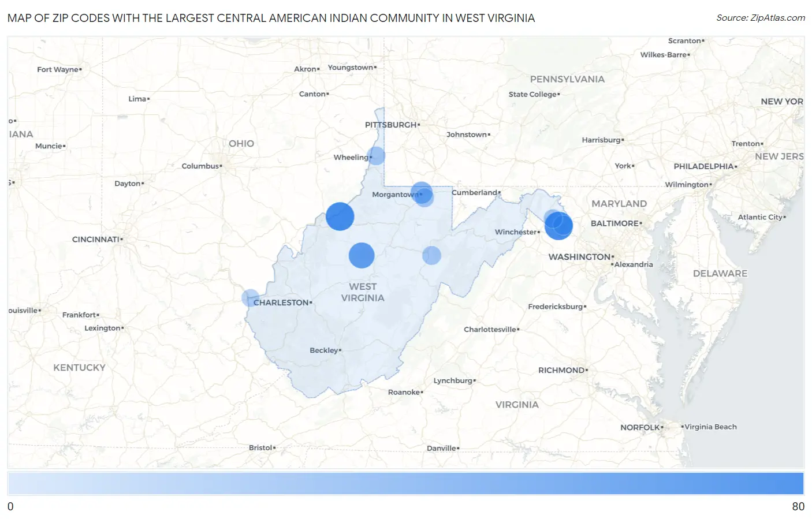Click the Scranton city label
812x519 pixels.
click(x=684, y=41)
